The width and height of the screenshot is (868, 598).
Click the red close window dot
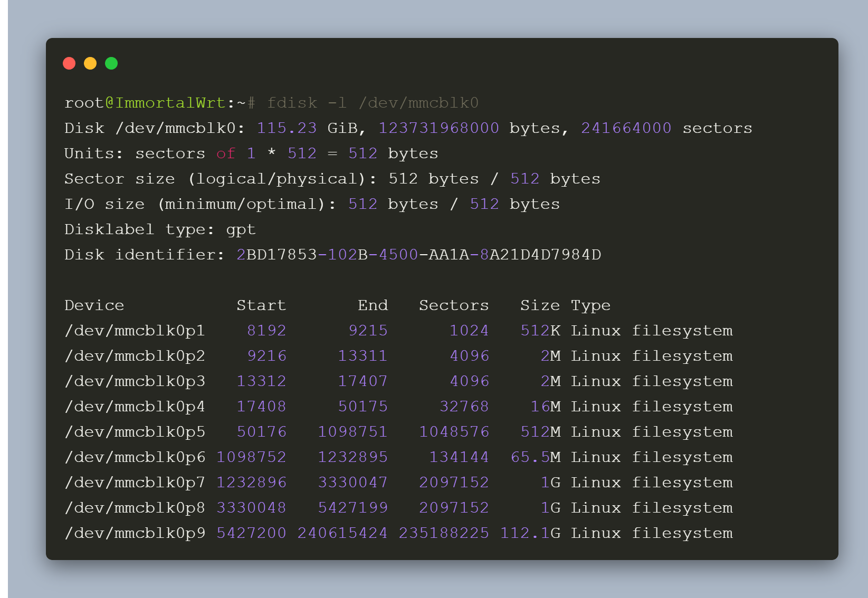coord(69,63)
